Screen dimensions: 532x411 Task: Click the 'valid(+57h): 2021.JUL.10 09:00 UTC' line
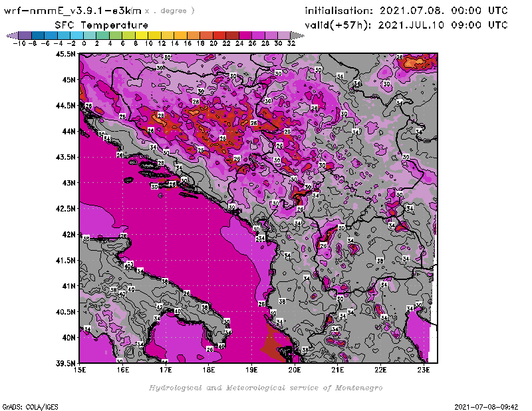pyautogui.click(x=406, y=25)
